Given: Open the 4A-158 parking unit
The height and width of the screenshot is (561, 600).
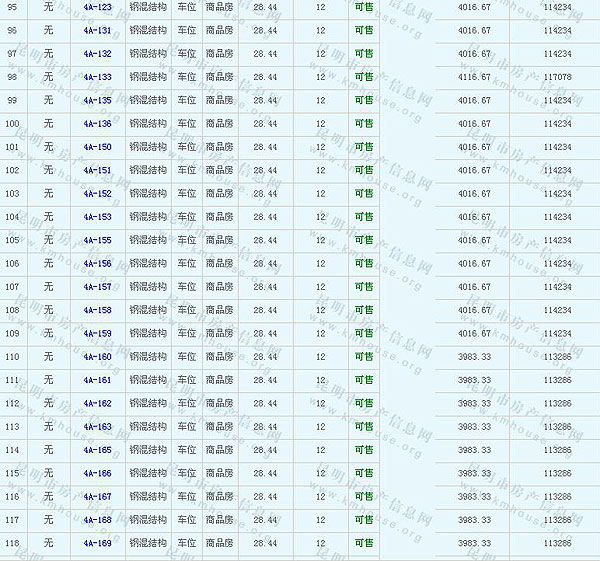Looking at the screenshot, I should pyautogui.click(x=97, y=310).
